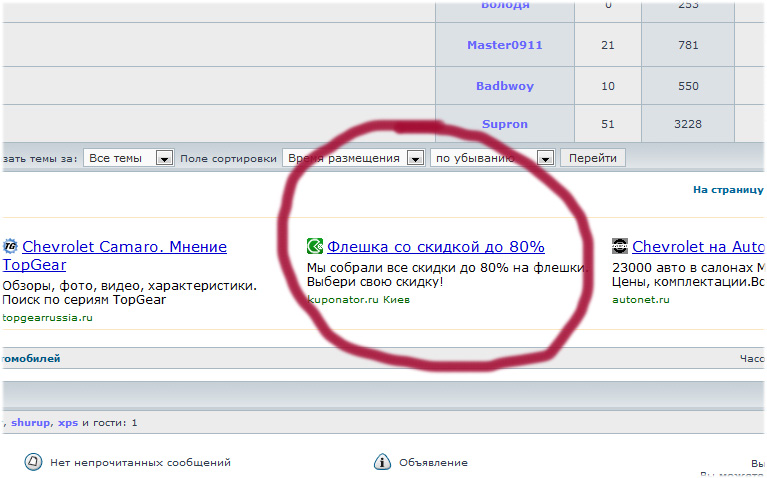Visit the autonet.ru link
This screenshot has width=767, height=478.
(640, 299)
